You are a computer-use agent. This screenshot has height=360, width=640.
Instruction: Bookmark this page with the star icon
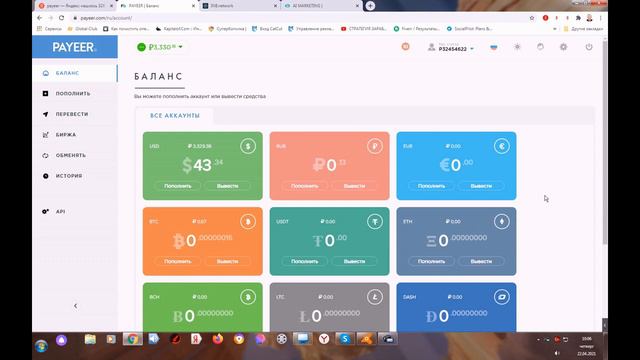[x=532, y=18]
